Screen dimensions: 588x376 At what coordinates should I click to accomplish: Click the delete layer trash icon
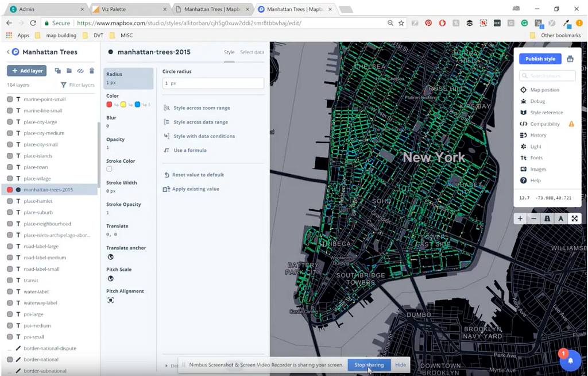(x=91, y=71)
